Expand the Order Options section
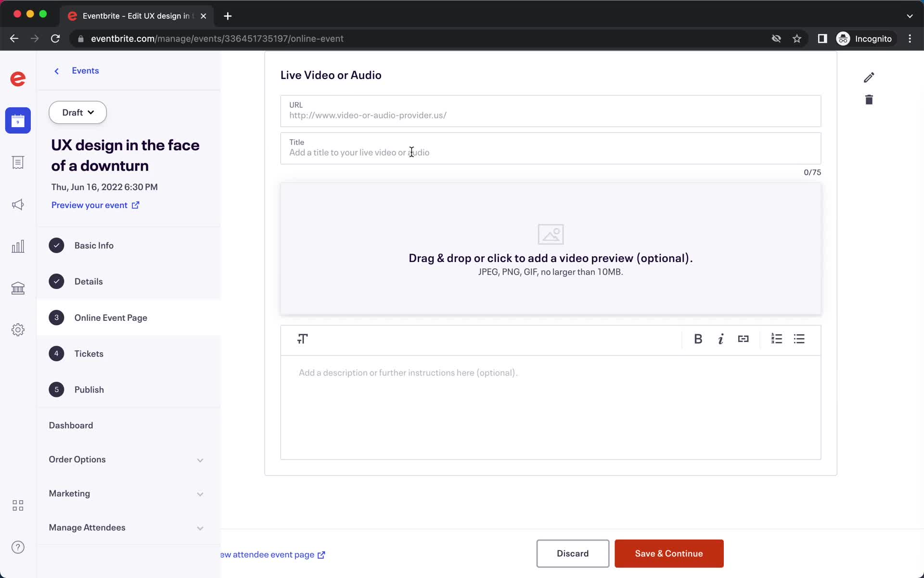 click(200, 459)
